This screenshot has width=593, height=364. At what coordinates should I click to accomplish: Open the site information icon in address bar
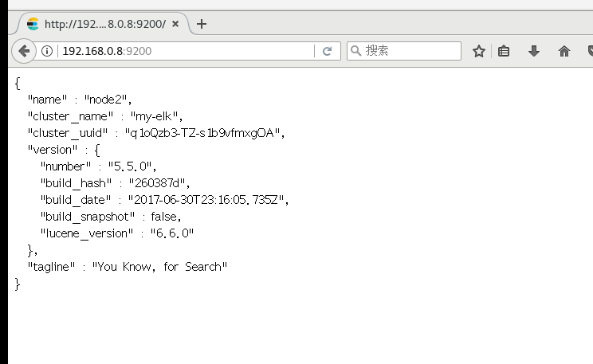(x=47, y=51)
